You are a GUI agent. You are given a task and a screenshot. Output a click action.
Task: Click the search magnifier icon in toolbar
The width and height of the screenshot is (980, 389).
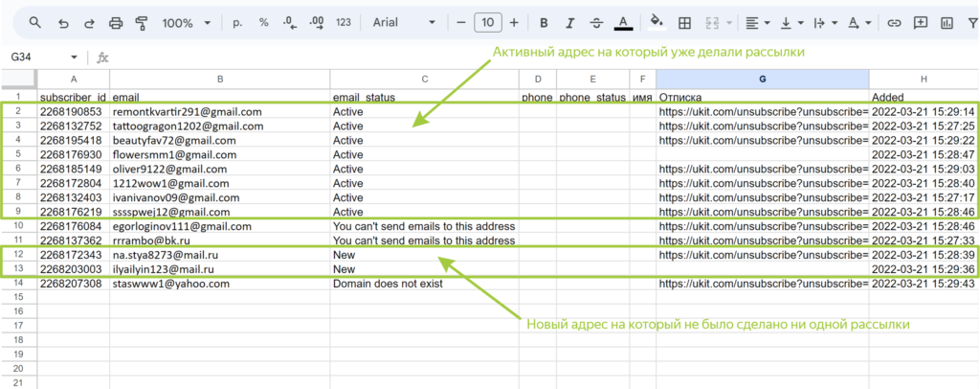coord(35,23)
